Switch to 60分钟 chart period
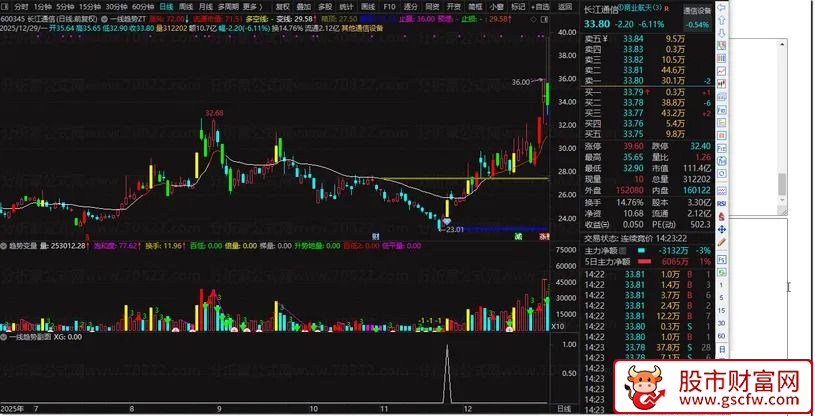This screenshot has height=416, width=815. pos(142,7)
